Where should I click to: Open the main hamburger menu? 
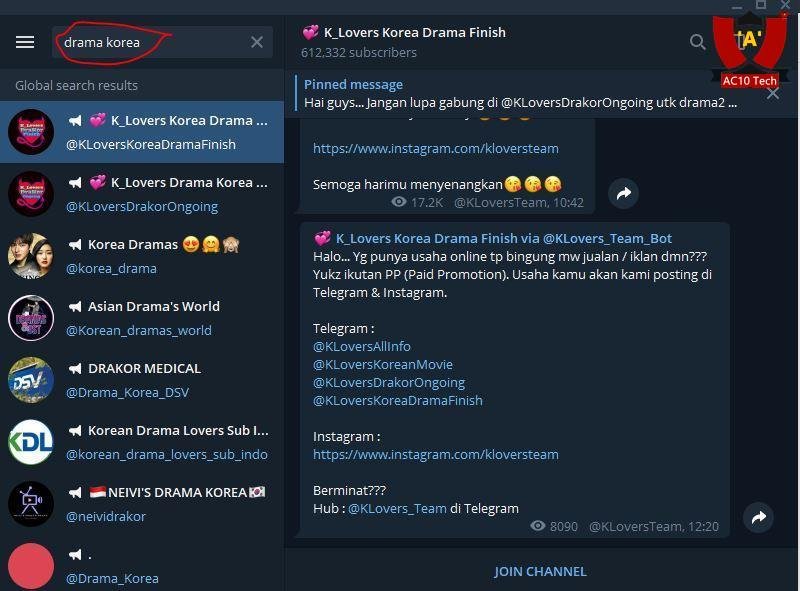point(25,41)
